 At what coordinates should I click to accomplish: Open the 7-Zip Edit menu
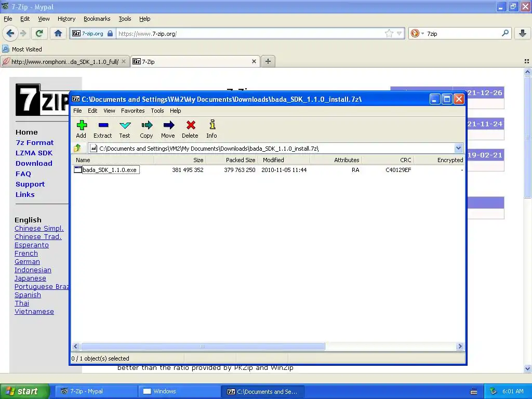(92, 111)
